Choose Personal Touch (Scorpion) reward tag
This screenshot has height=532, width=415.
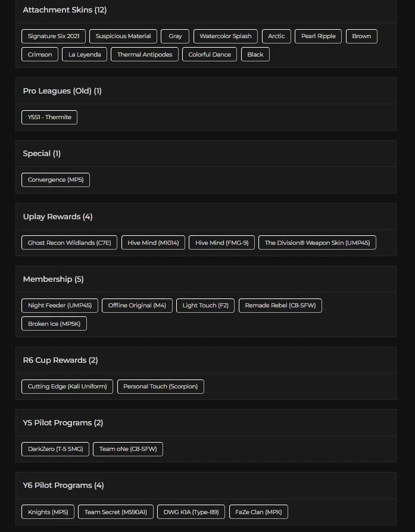click(x=161, y=387)
